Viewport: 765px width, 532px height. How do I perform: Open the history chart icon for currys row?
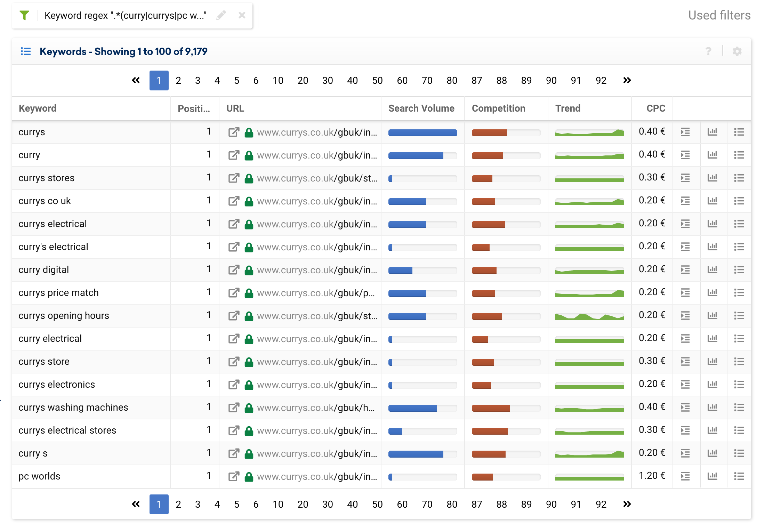712,132
